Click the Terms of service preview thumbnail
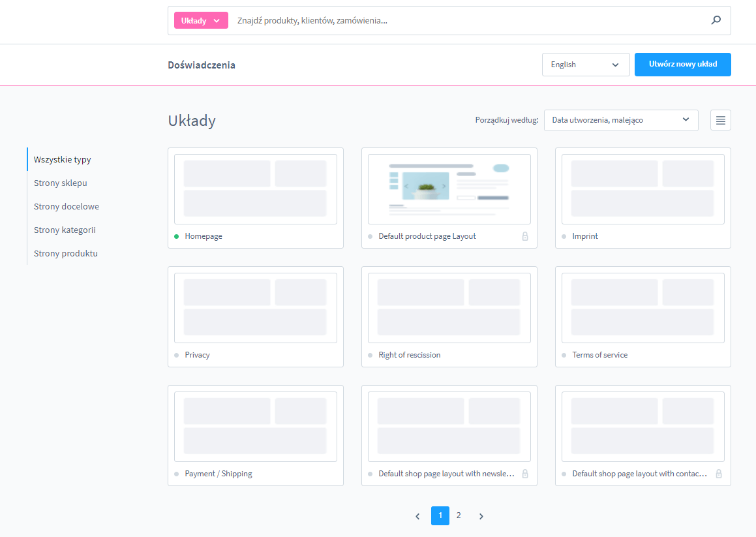 click(643, 308)
